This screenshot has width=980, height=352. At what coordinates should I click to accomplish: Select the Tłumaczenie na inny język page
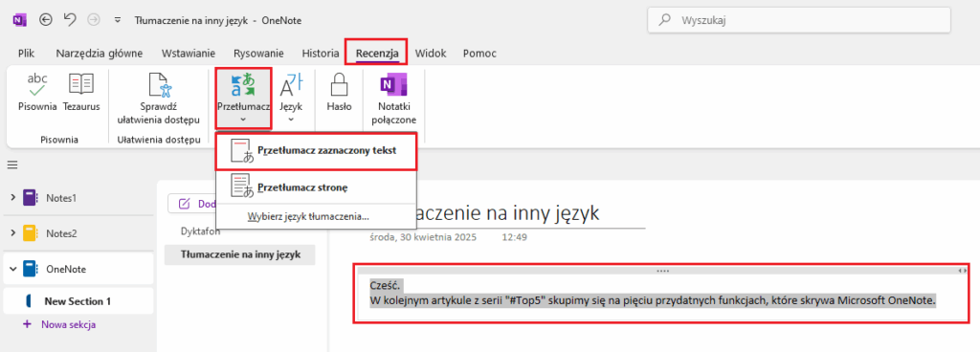(x=240, y=254)
